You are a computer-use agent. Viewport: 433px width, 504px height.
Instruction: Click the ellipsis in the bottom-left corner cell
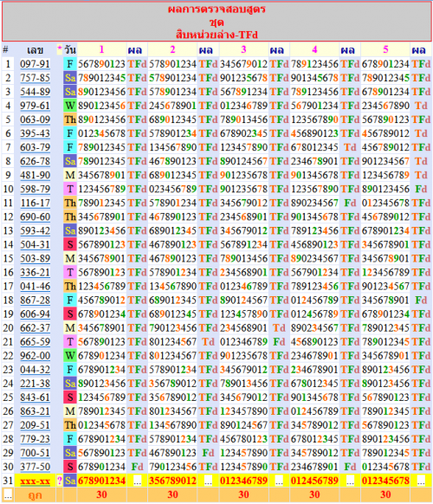click(8, 495)
